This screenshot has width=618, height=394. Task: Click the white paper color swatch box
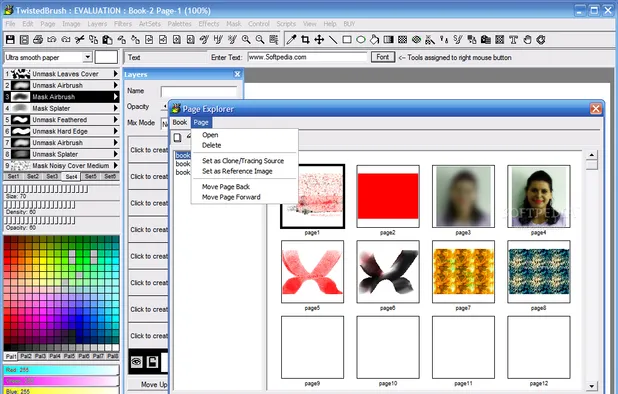click(106, 57)
